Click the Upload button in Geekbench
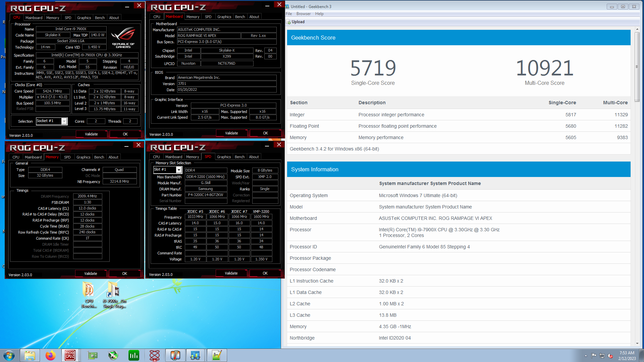This screenshot has height=362, width=644. point(296,22)
